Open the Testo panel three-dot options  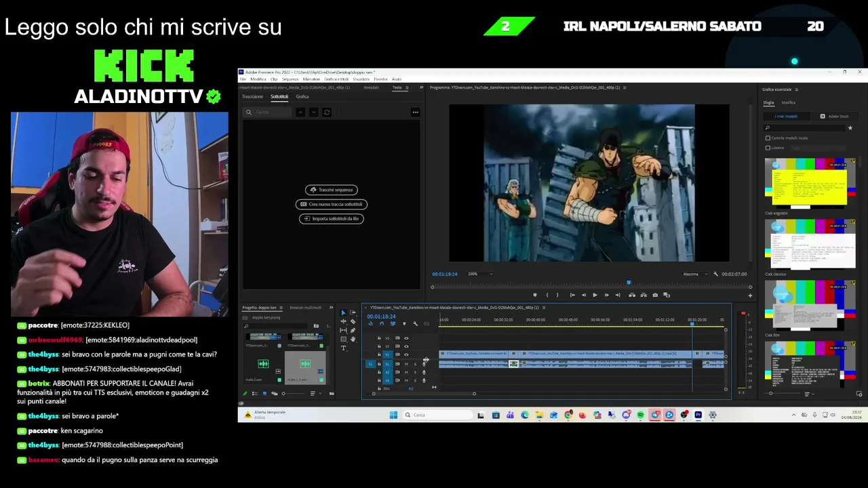(416, 112)
